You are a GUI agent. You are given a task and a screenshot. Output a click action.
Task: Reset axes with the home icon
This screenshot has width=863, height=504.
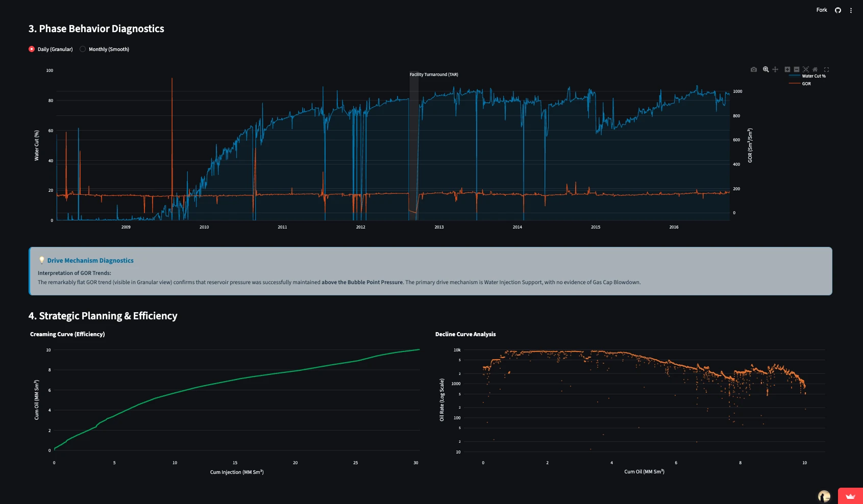pos(815,69)
